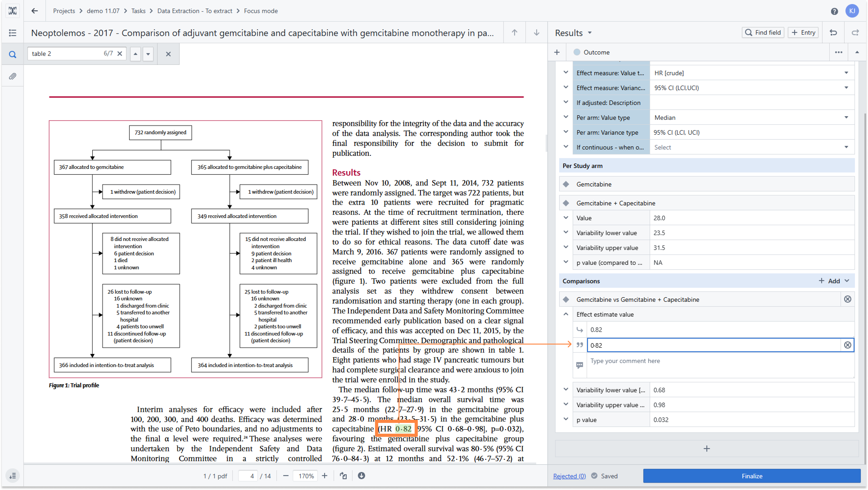Close the search bar panel

click(x=168, y=54)
